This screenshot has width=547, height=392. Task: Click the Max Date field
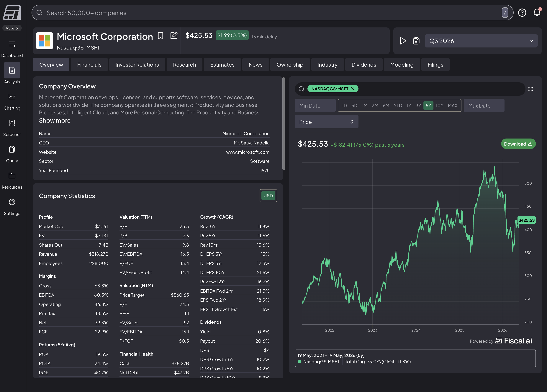[x=484, y=105]
